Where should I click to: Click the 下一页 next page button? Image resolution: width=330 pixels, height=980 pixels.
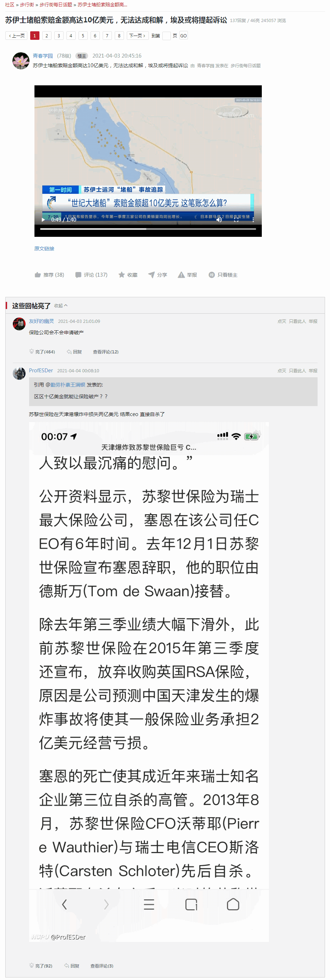[137, 36]
